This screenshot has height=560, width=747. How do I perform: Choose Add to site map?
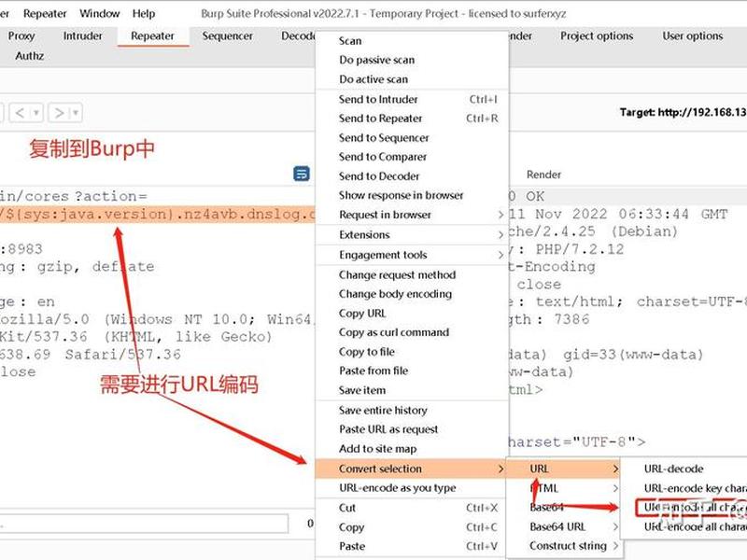pyautogui.click(x=412, y=449)
